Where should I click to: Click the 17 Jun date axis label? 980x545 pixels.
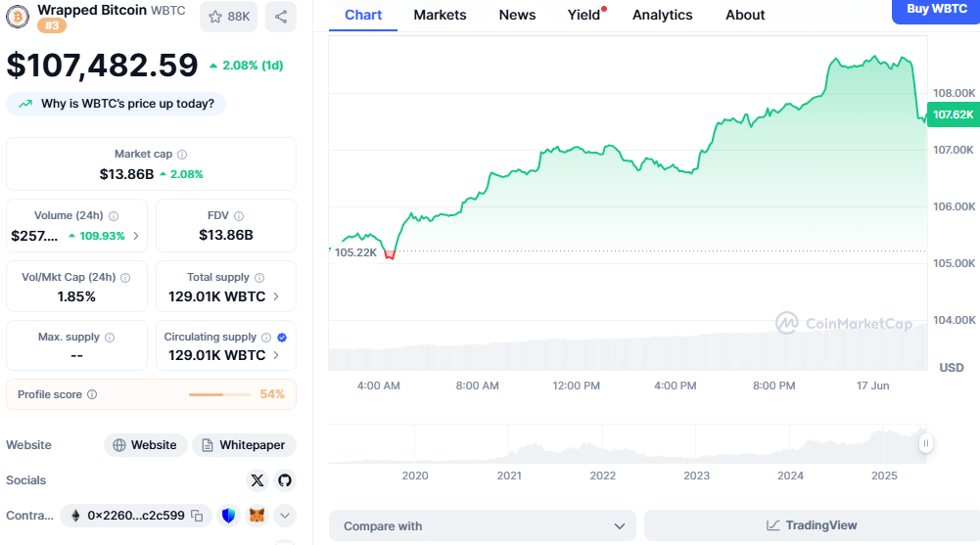point(872,386)
